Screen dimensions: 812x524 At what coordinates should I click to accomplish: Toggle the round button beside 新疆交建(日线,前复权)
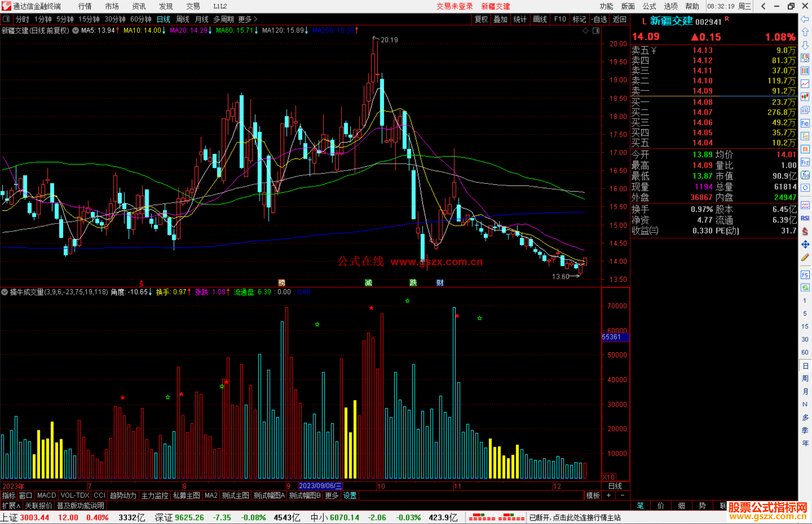coord(76,30)
